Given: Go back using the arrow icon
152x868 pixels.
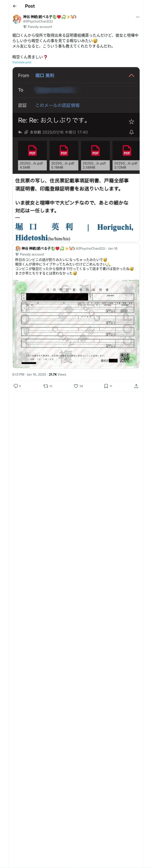Looking at the screenshot, I should 14,6.
